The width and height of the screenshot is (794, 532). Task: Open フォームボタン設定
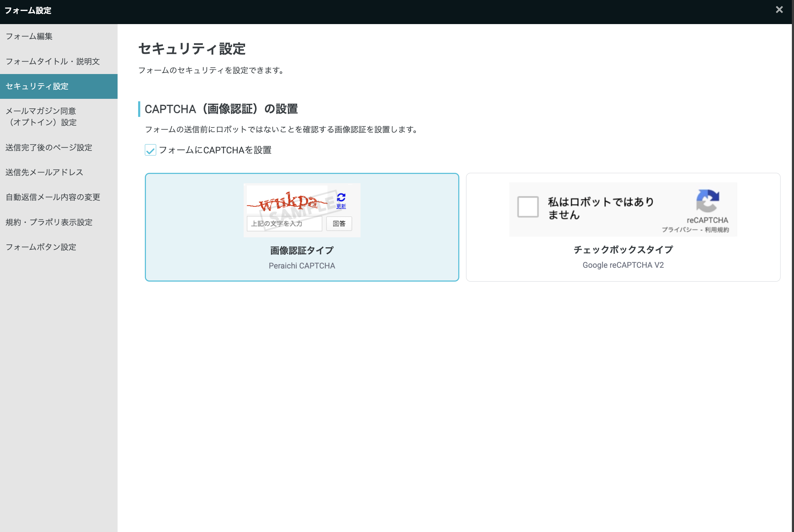(x=59, y=247)
